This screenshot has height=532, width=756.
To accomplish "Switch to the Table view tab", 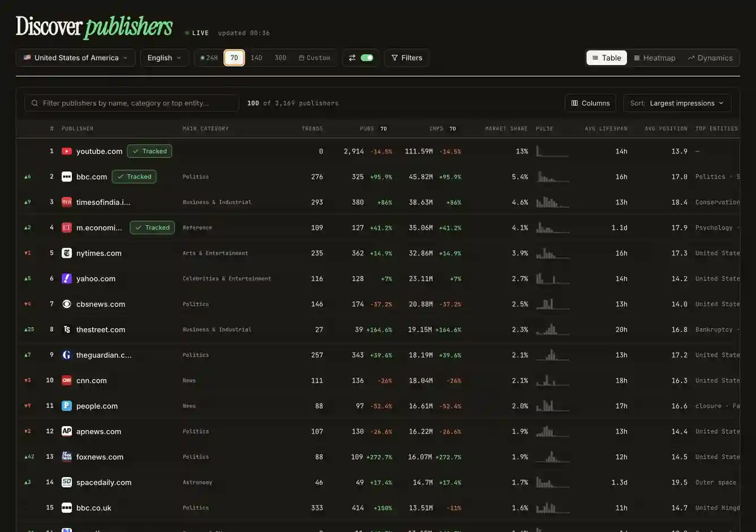I will pyautogui.click(x=607, y=58).
